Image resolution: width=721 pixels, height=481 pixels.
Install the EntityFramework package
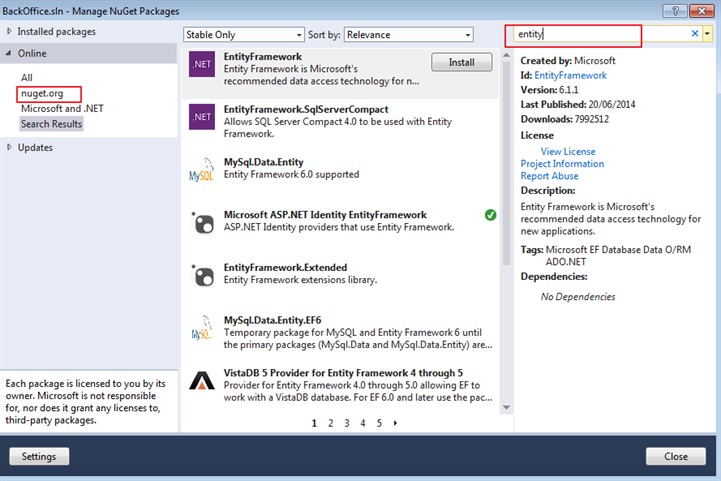point(462,62)
